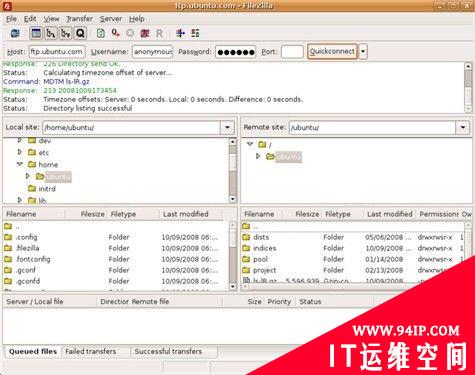Click the message log vertical scrollbar
The height and width of the screenshot is (375, 475).
[x=468, y=87]
